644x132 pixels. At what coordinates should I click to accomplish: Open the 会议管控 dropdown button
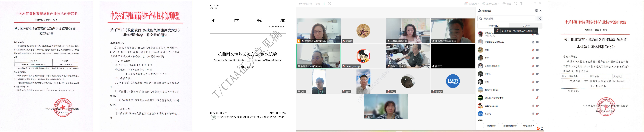529,126
